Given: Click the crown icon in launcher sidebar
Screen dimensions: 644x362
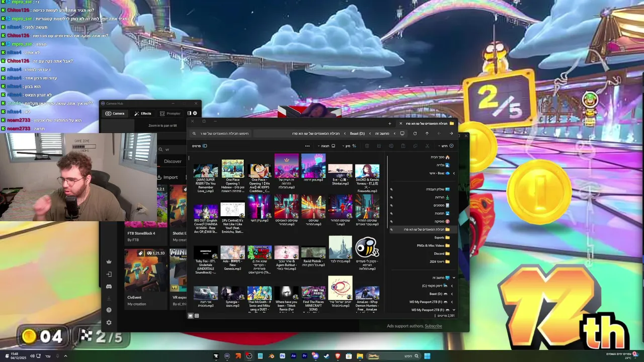Looking at the screenshot, I should [x=109, y=262].
